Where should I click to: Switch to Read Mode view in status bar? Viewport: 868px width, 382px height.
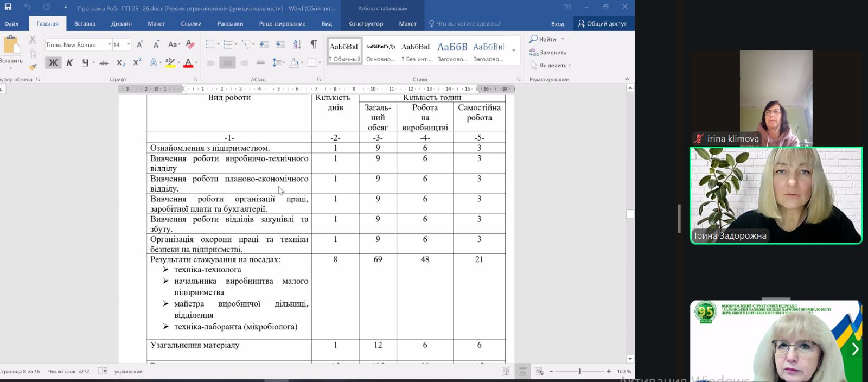pos(506,372)
